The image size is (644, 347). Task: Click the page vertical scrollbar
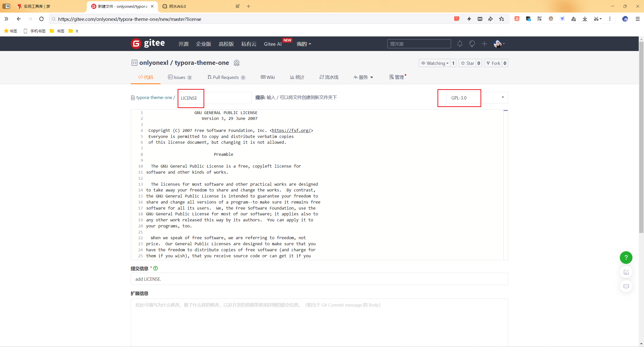pos(641,137)
